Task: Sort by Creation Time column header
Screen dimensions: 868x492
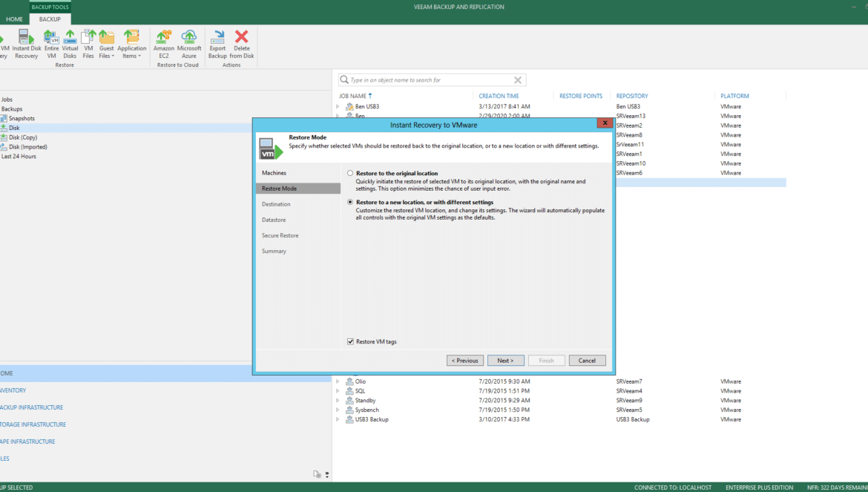Action: click(499, 96)
